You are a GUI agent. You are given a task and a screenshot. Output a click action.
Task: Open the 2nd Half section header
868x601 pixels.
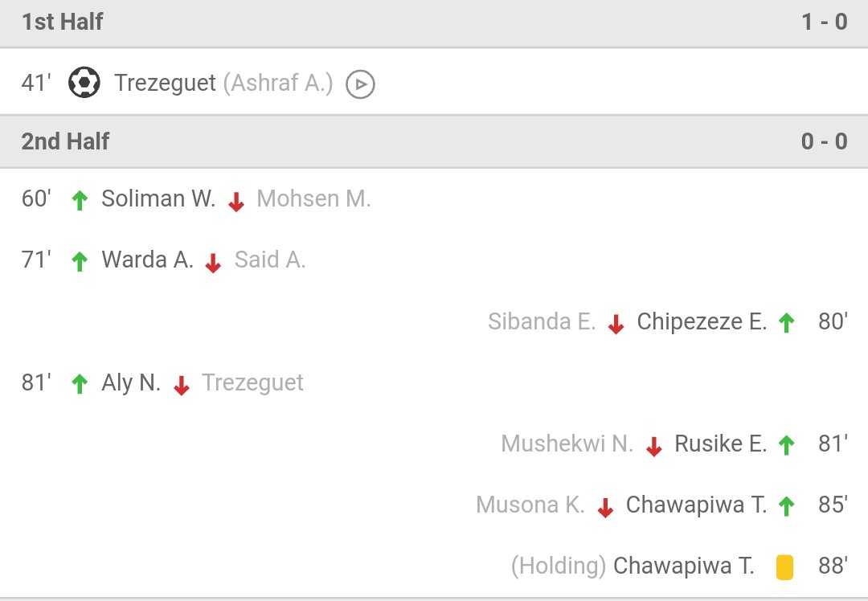pos(66,141)
